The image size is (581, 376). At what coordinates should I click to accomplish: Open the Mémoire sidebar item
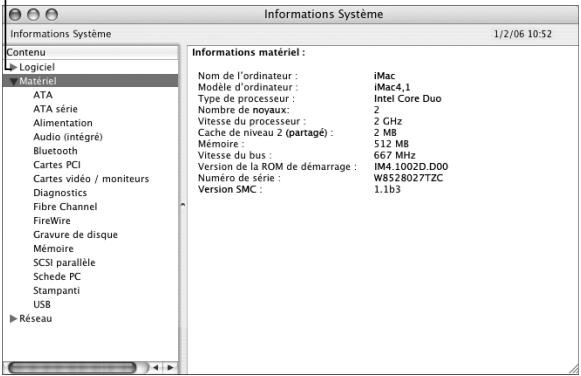tap(53, 249)
